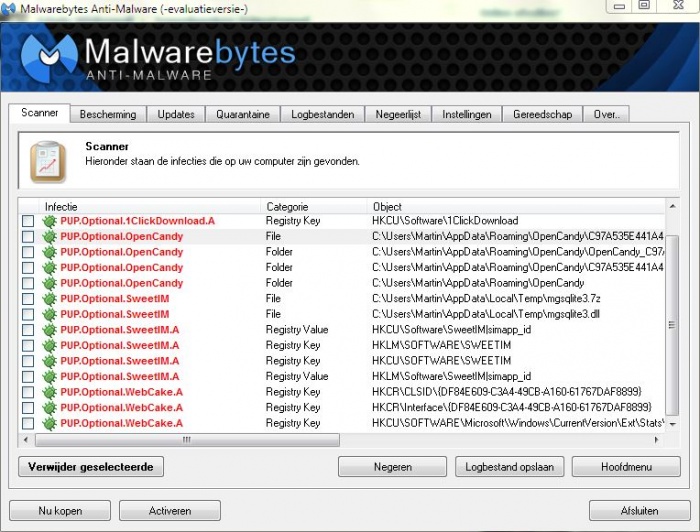Tick checkbox for mgsqlite3.dll infection
The width and height of the screenshot is (700, 532).
28,314
